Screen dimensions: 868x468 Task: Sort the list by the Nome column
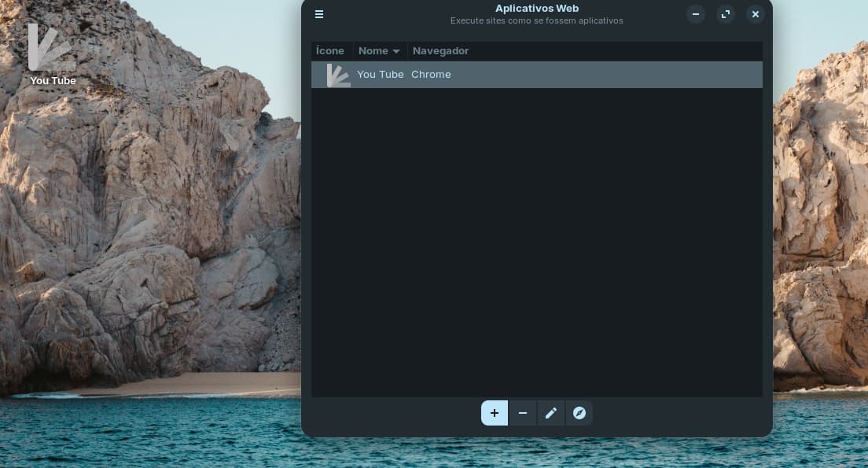point(373,51)
